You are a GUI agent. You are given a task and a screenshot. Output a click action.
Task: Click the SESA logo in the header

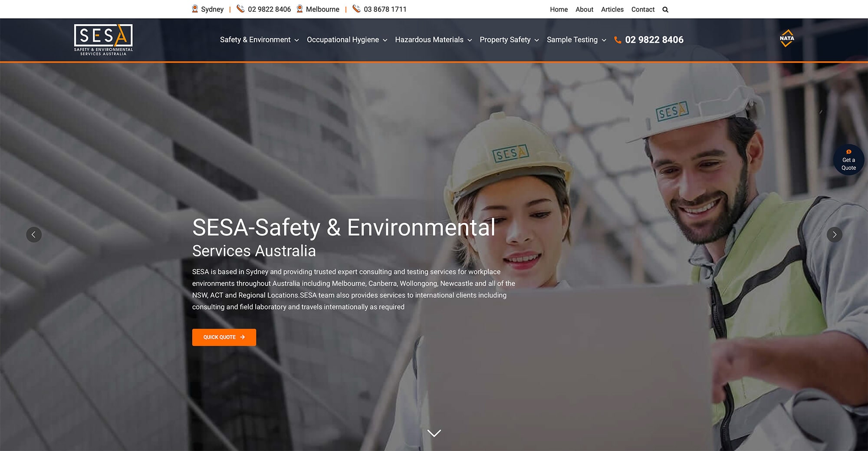pos(103,40)
